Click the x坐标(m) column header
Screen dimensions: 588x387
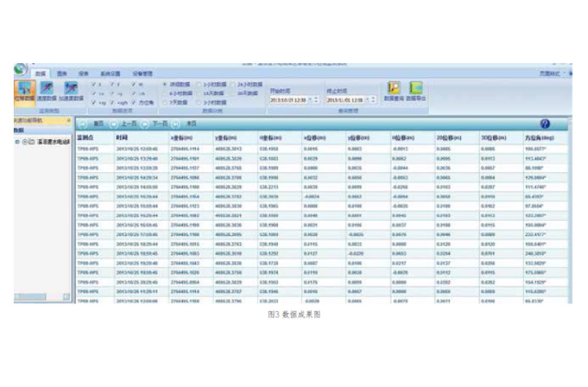[191, 138]
